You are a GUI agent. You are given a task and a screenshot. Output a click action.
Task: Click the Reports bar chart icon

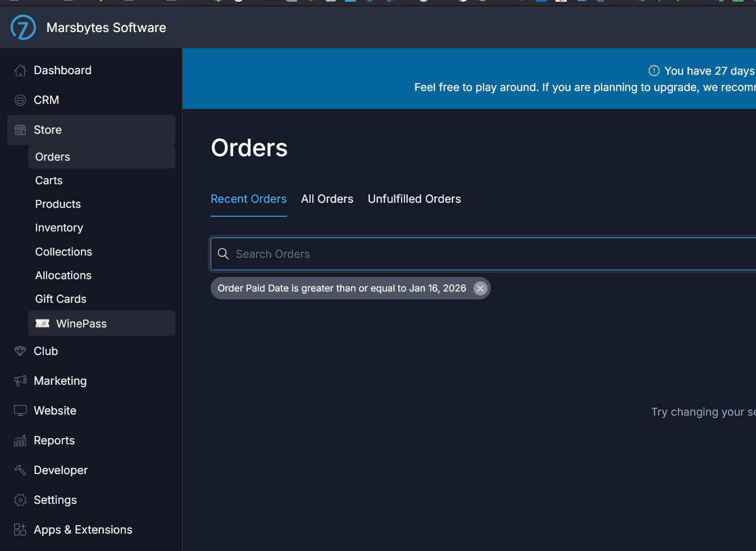[20, 441]
